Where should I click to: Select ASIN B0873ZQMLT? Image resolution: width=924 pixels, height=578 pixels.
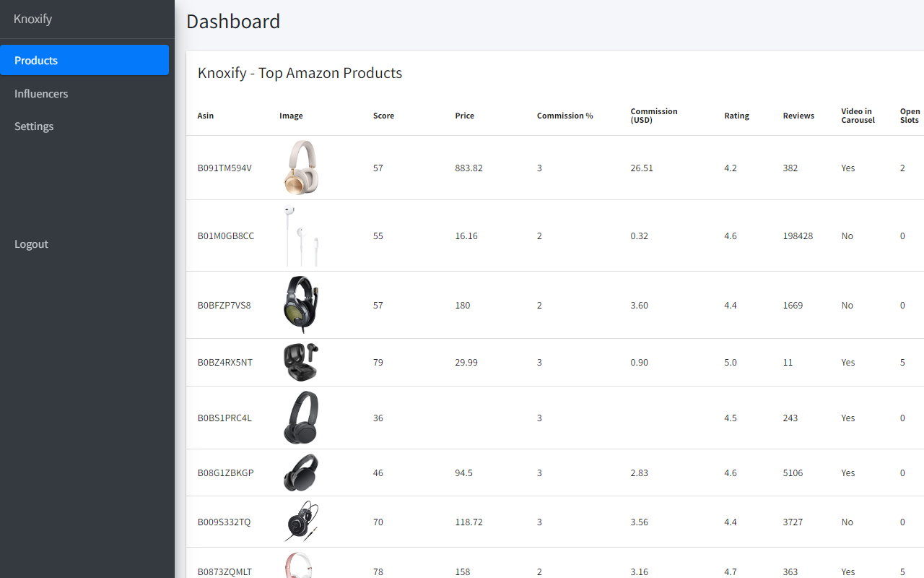click(225, 571)
